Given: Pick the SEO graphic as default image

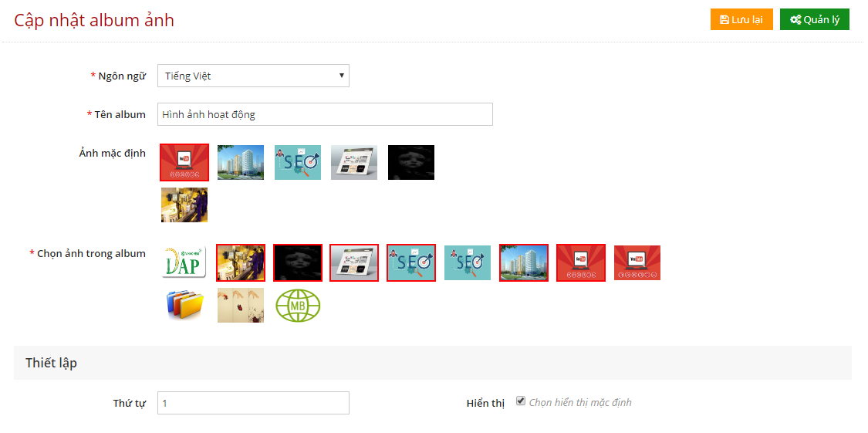Looking at the screenshot, I should pyautogui.click(x=298, y=162).
